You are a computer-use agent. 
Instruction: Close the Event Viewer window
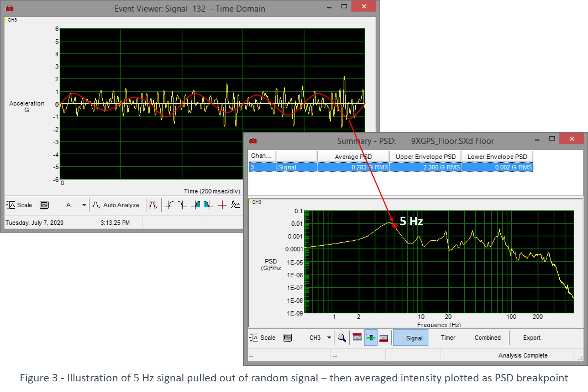[364, 6]
